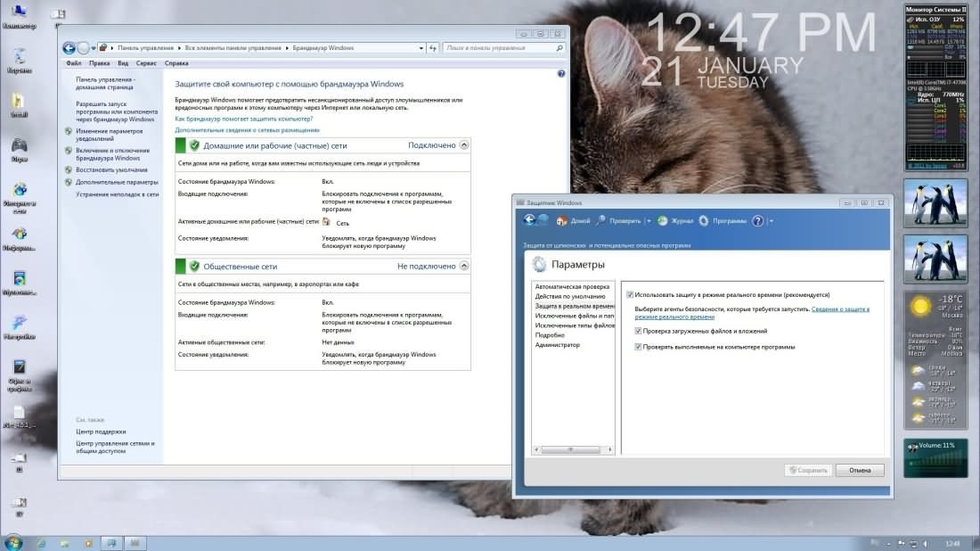The image size is (980, 551).
Task: Click the Volume gadget speaker icon
Action: click(x=912, y=448)
